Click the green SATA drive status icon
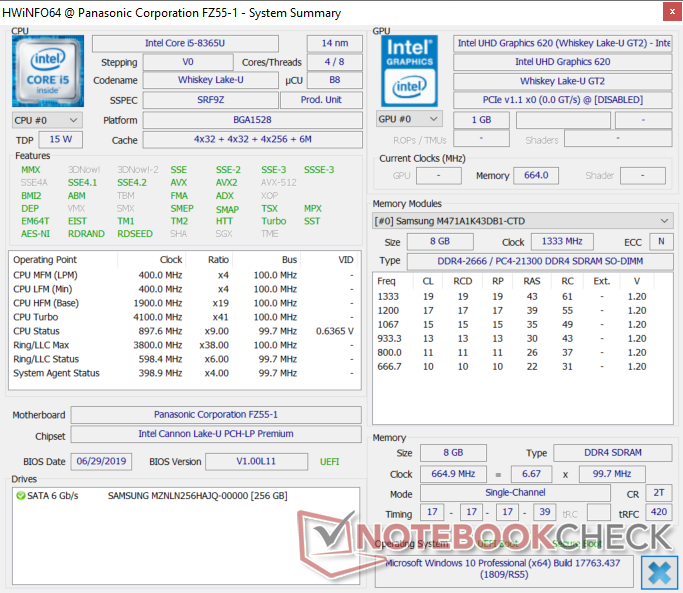 (x=20, y=496)
